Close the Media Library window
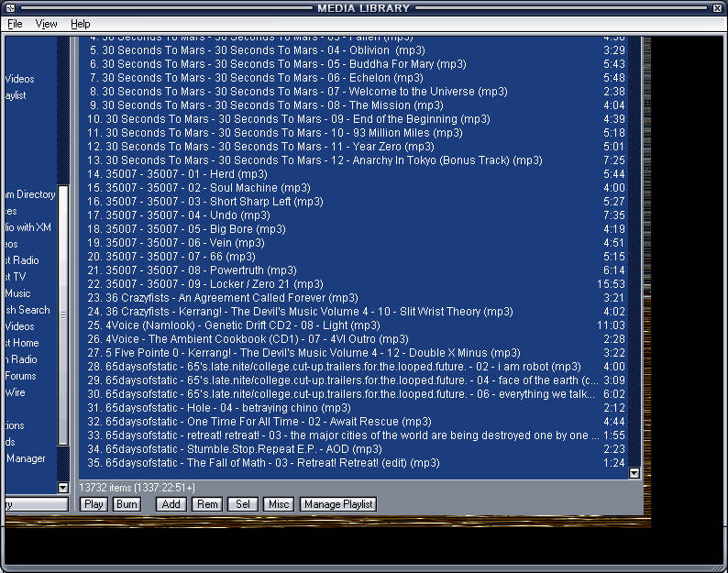The height and width of the screenshot is (573, 728). coord(717,8)
